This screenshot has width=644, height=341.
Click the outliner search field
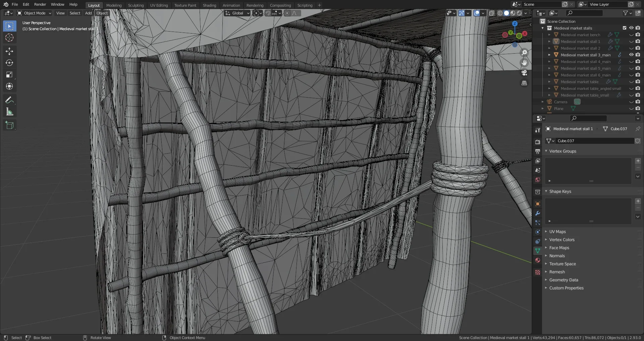click(584, 13)
